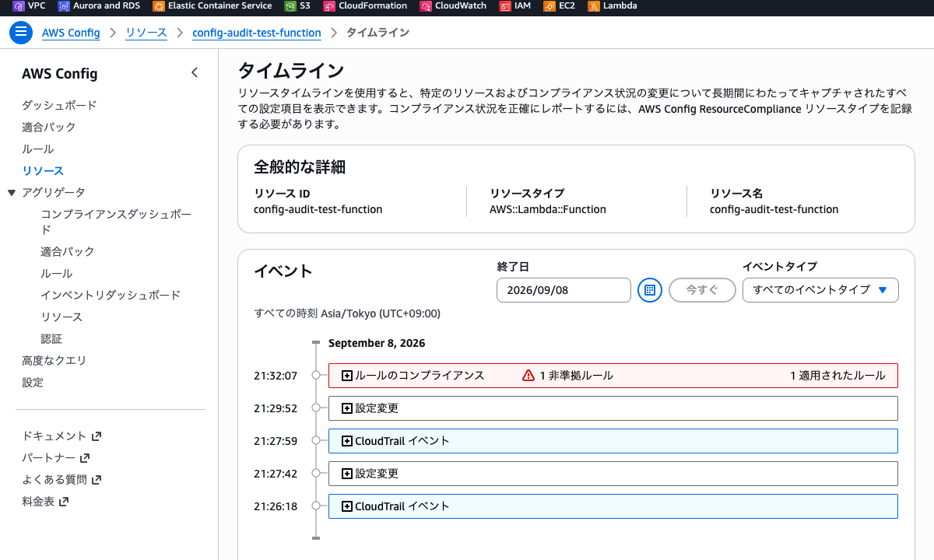Click the リソース breadcrumb link

click(146, 33)
